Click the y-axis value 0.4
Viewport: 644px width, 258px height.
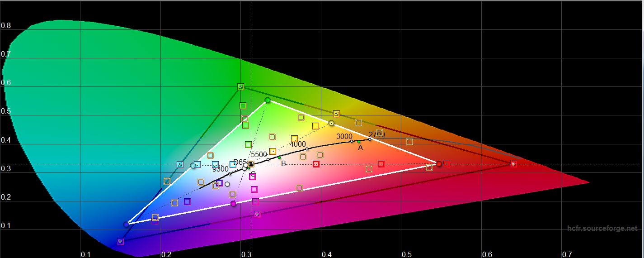pos(6,140)
